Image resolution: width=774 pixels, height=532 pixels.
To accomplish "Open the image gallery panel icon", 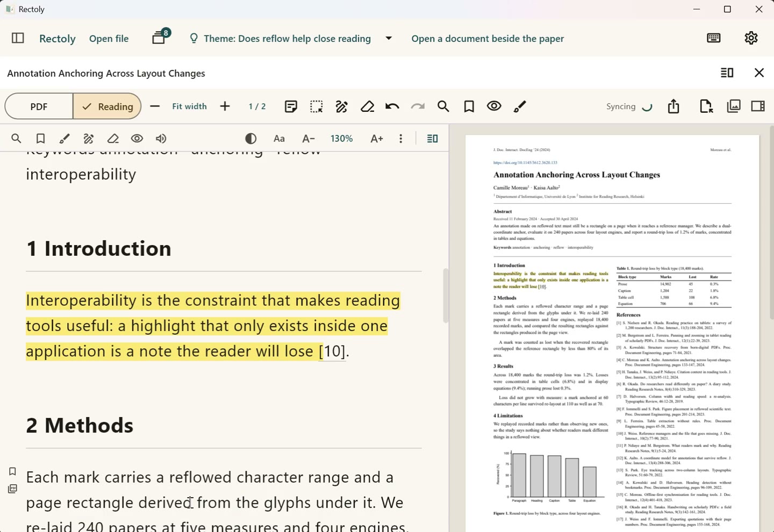I will [x=734, y=106].
